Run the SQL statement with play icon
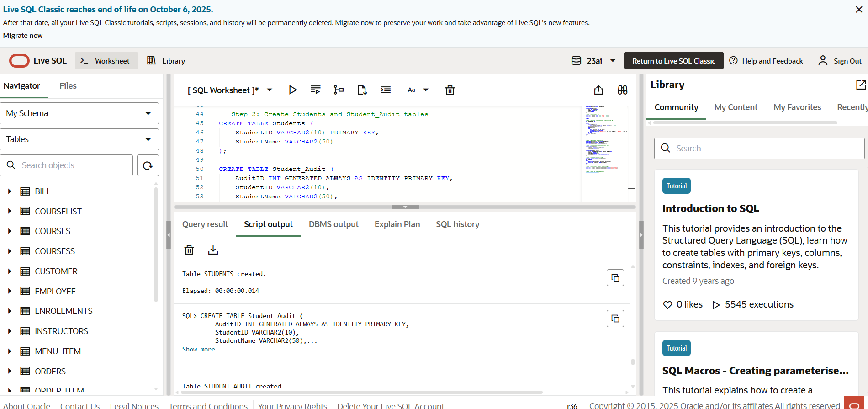This screenshot has width=868, height=409. coord(293,90)
